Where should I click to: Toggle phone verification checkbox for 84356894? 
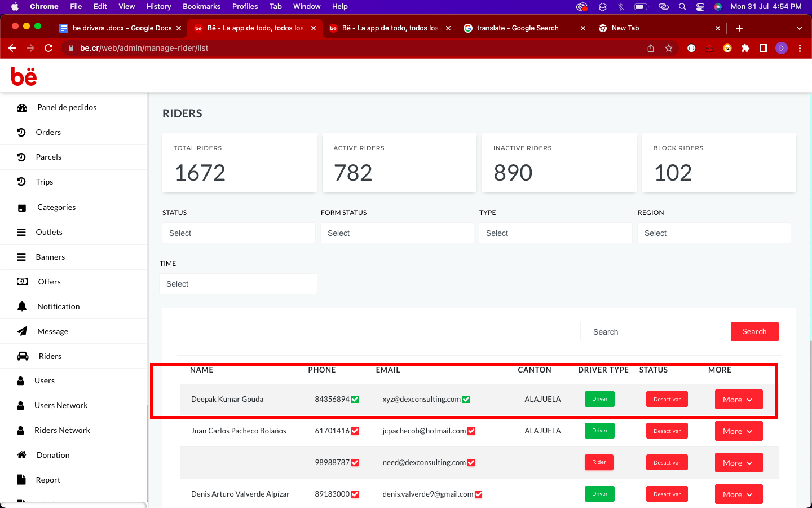(355, 400)
